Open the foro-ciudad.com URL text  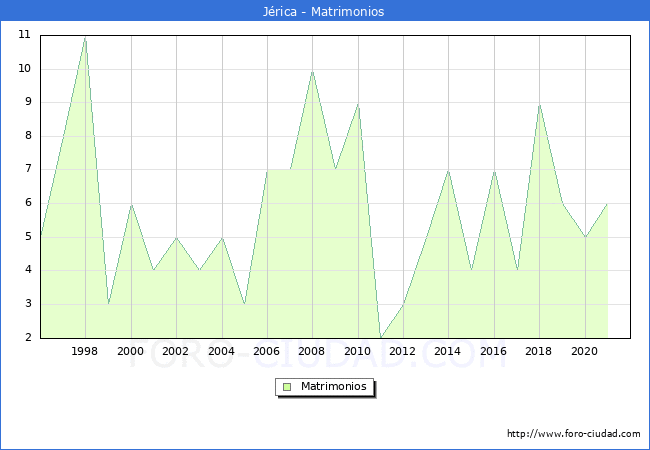[574, 434]
